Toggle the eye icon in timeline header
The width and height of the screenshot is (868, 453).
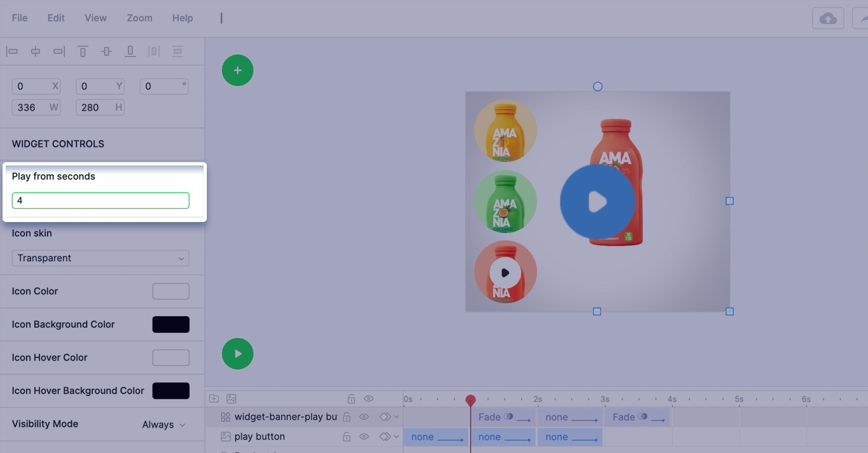(368, 399)
